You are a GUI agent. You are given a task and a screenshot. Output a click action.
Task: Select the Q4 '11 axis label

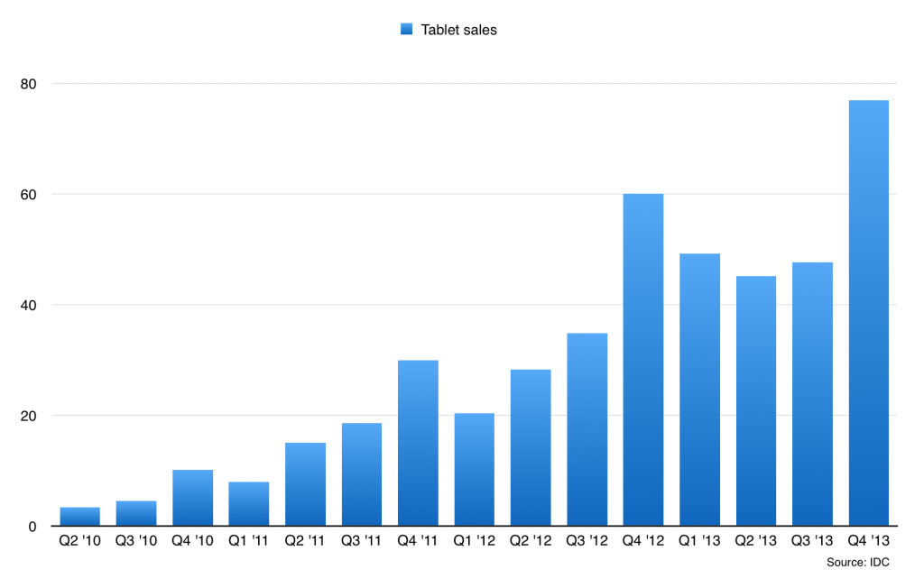click(417, 541)
